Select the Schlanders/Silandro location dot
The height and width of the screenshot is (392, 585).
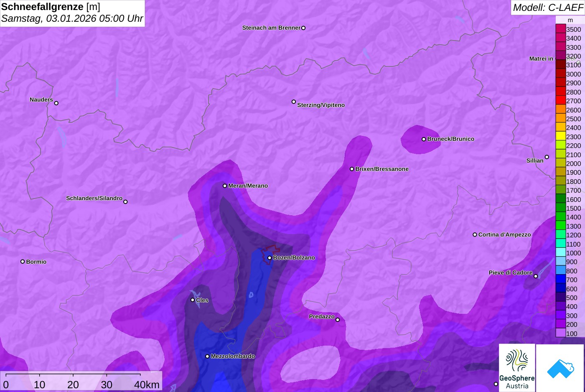125,202
